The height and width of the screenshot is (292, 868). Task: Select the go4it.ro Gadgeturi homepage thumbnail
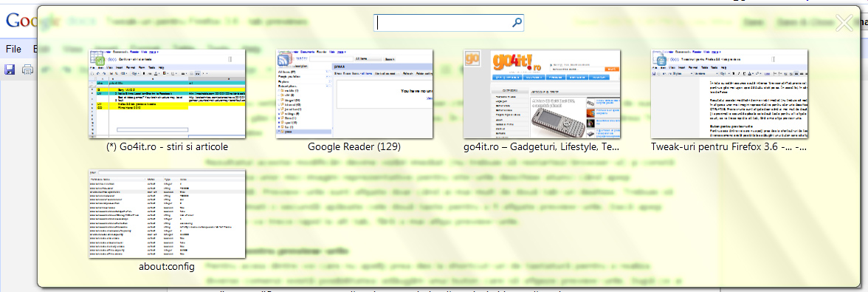[x=542, y=94]
